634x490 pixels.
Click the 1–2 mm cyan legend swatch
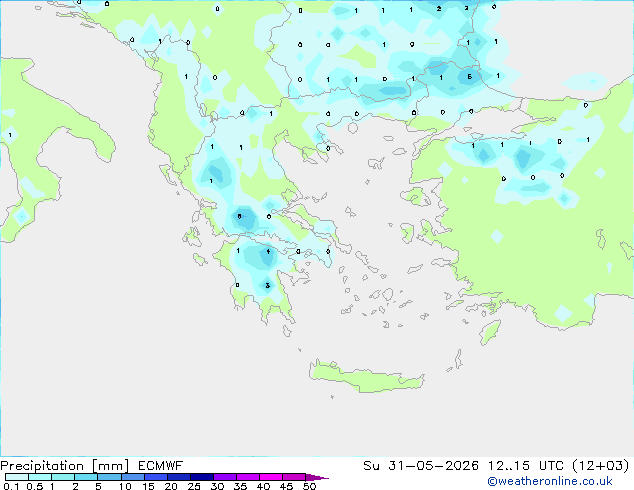[63, 477]
